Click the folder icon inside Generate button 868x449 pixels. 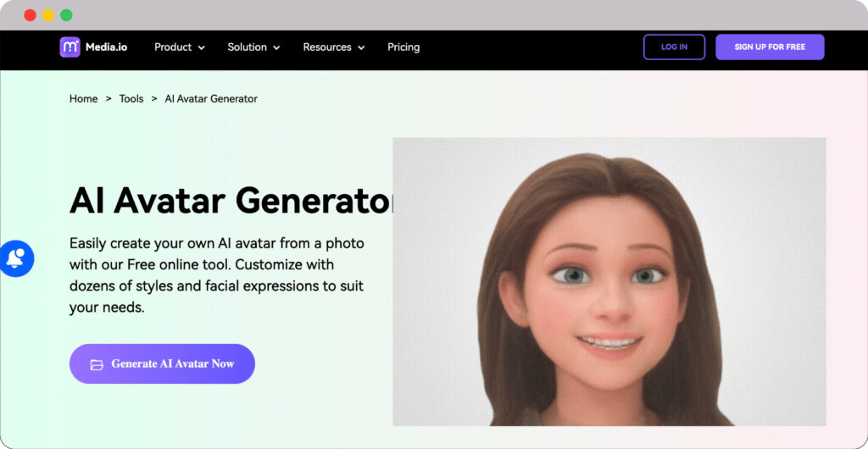coord(97,364)
